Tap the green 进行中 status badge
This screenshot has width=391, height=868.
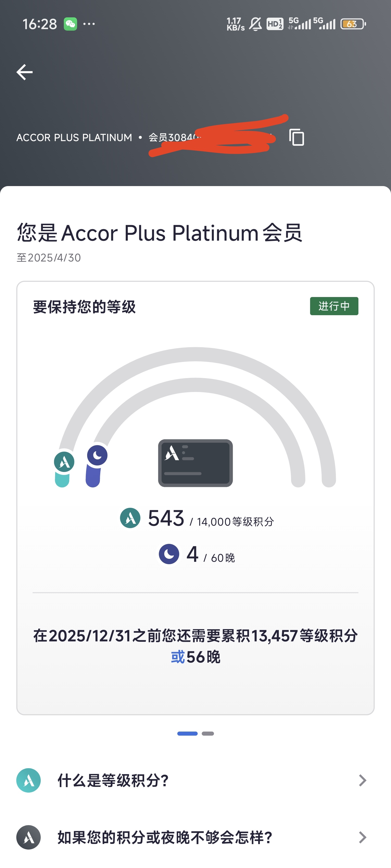tap(334, 306)
